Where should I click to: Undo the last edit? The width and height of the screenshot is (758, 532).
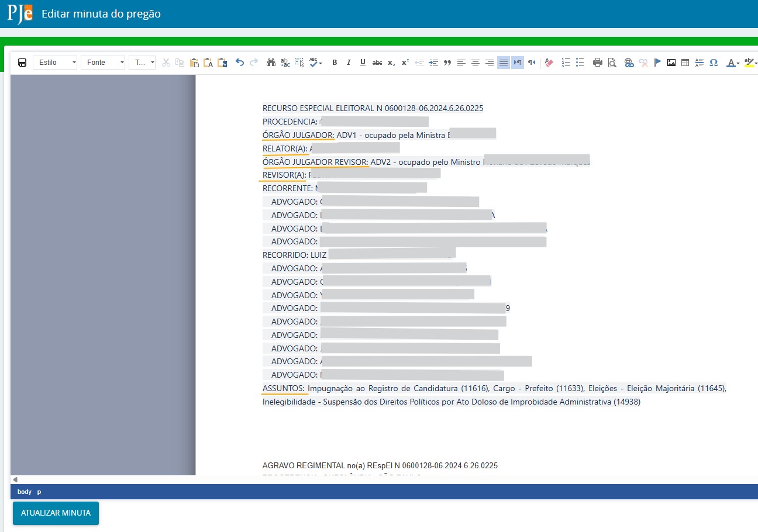[x=240, y=63]
